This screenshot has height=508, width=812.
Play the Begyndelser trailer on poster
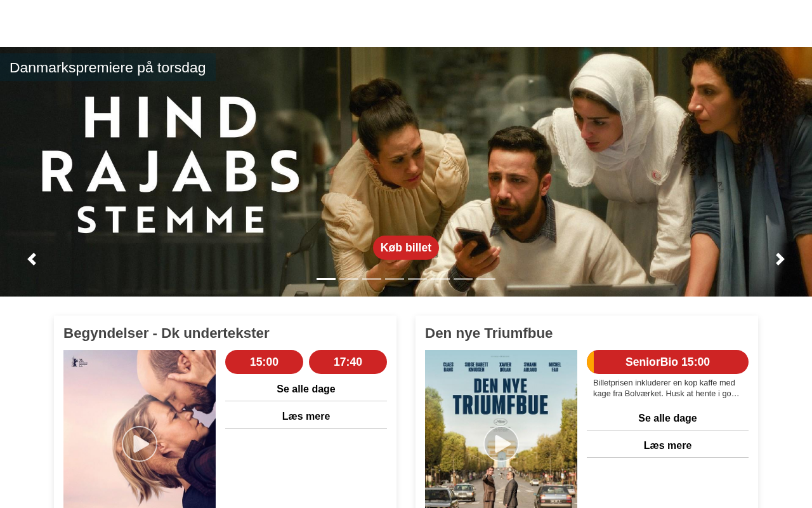click(140, 444)
